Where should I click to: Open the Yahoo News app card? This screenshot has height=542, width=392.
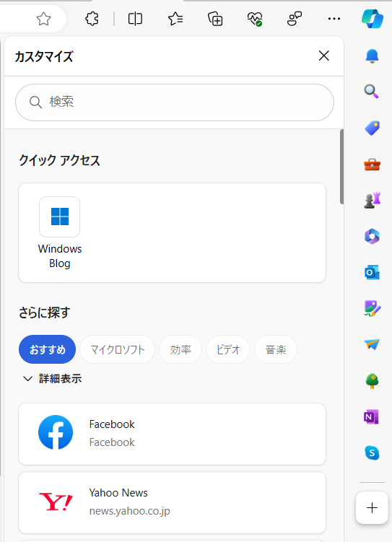coord(172,502)
